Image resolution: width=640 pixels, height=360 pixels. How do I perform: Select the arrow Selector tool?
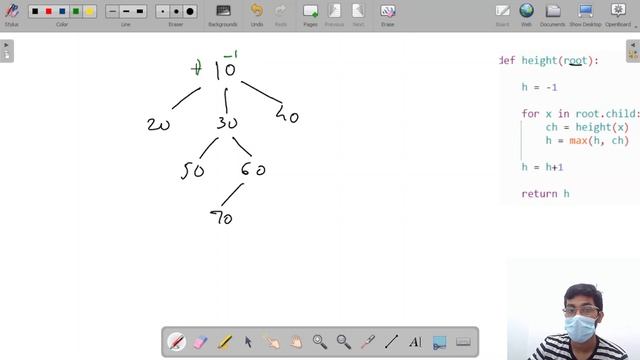click(x=248, y=342)
